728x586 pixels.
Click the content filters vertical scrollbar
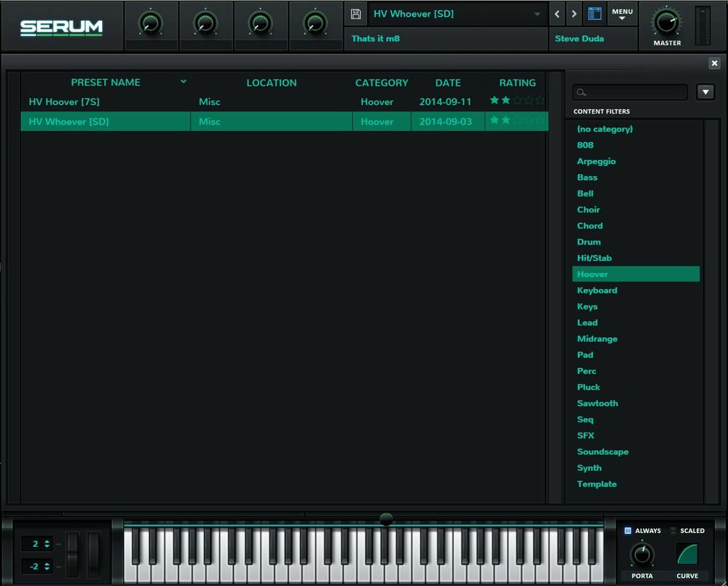711,311
